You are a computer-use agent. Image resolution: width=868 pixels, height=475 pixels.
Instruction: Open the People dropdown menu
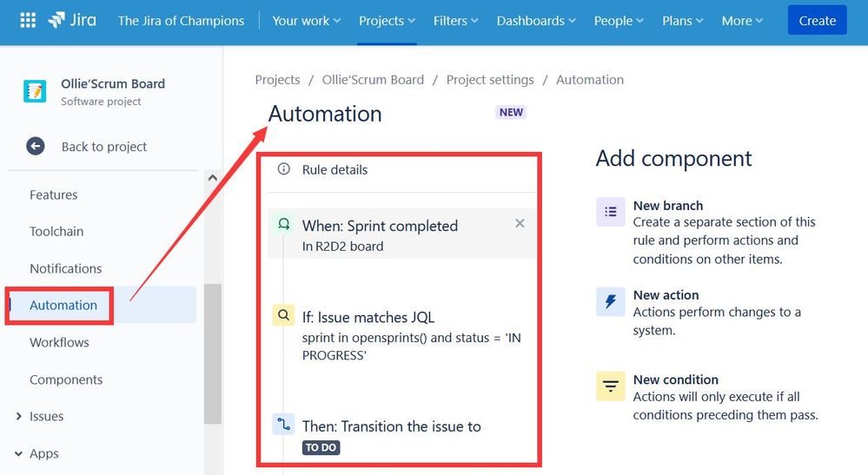click(619, 21)
